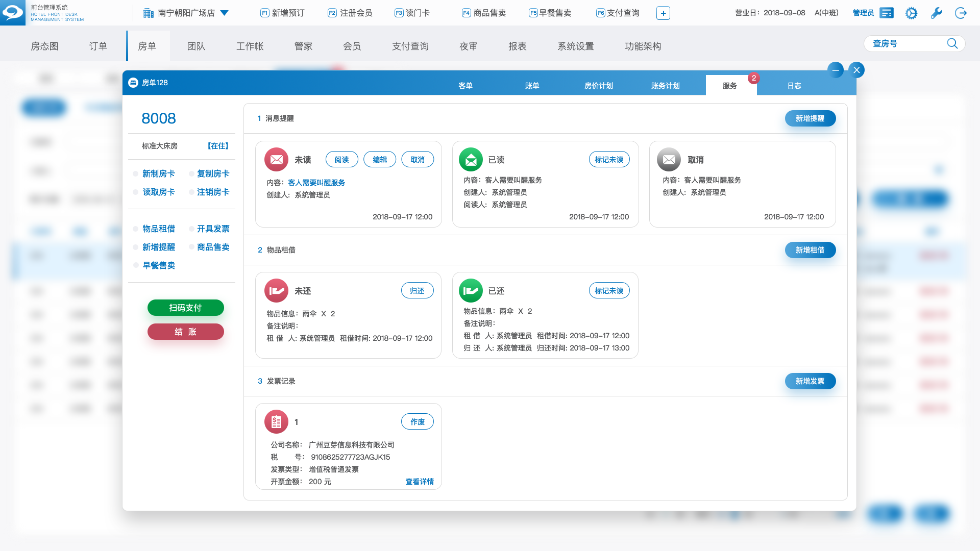Screen dimensions: 980x551
Task: Click the red invoice record icon
Action: [276, 422]
